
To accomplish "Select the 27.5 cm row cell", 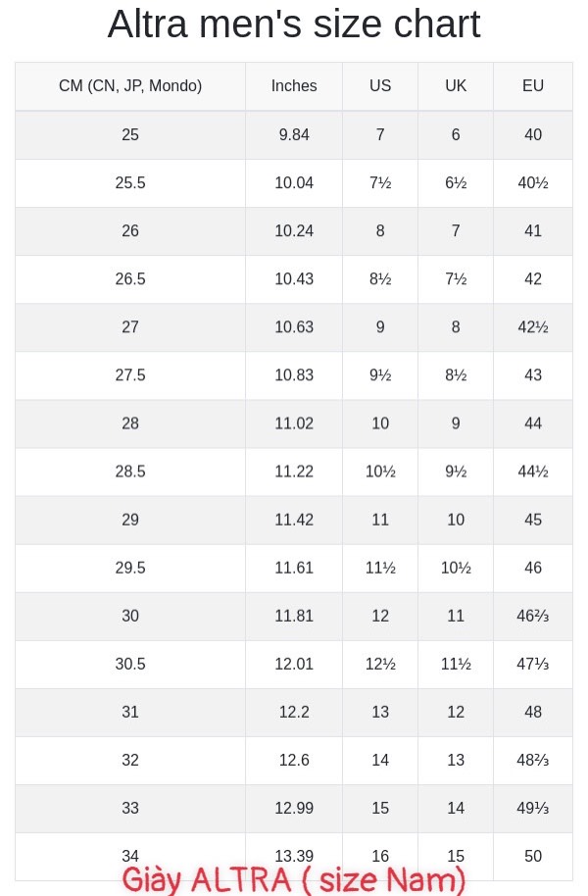I will (x=130, y=374).
